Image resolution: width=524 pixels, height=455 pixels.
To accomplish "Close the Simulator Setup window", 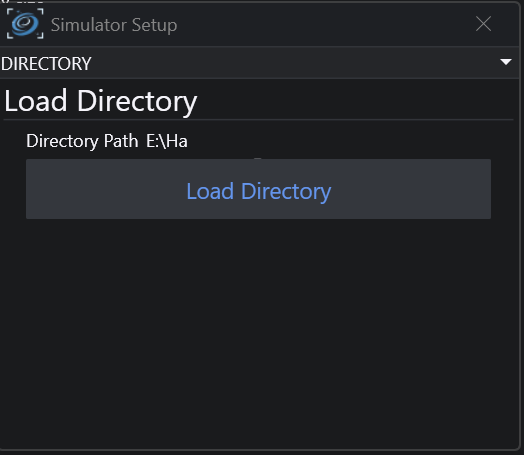I will point(483,24).
